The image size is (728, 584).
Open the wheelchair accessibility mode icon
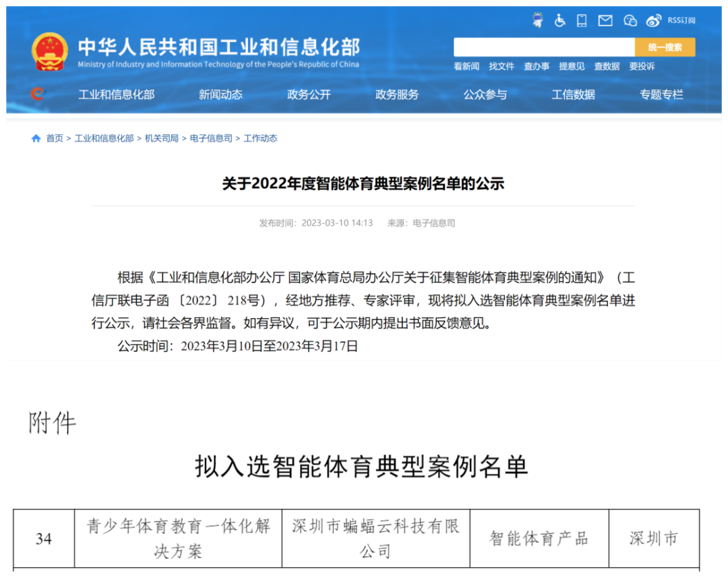pos(560,20)
